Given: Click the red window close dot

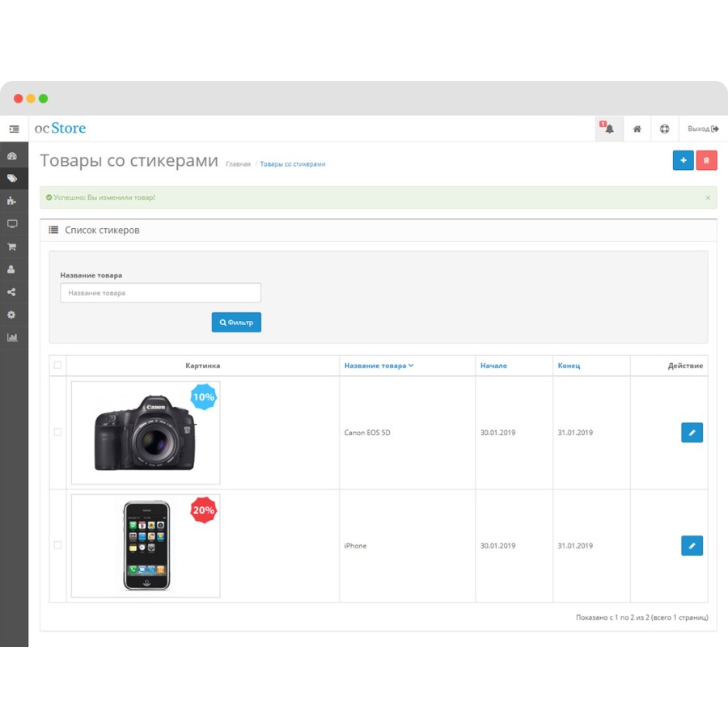Looking at the screenshot, I should 18,99.
